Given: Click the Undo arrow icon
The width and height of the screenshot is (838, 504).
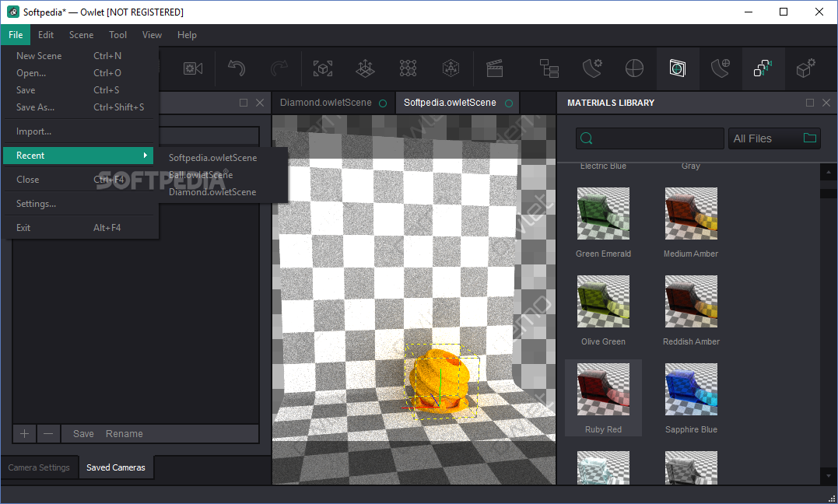Looking at the screenshot, I should (x=237, y=68).
